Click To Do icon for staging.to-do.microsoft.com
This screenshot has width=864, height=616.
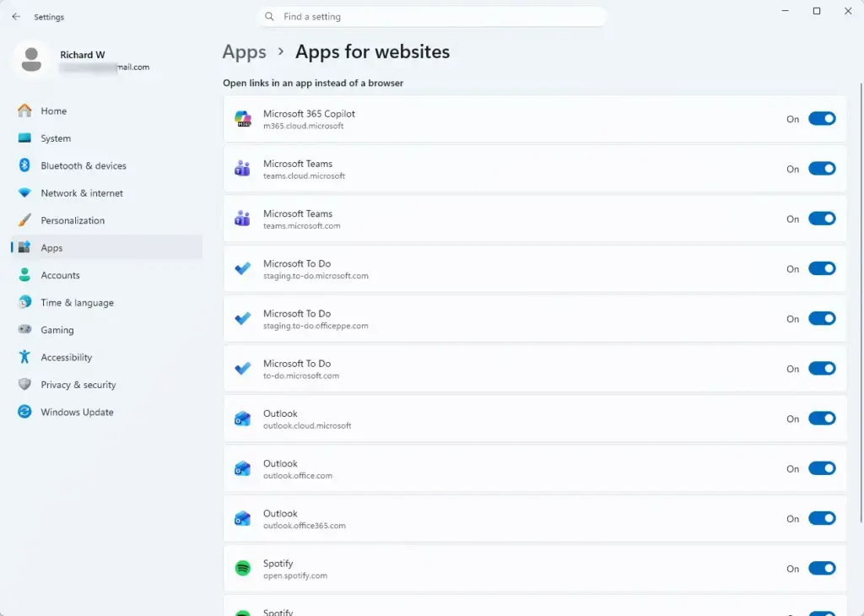[242, 268]
